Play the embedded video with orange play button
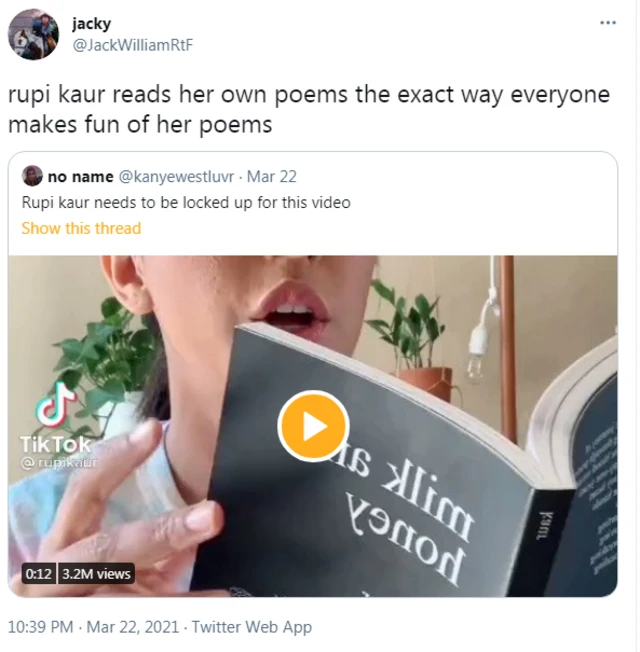Viewport: 640px width, 652px height. click(313, 426)
